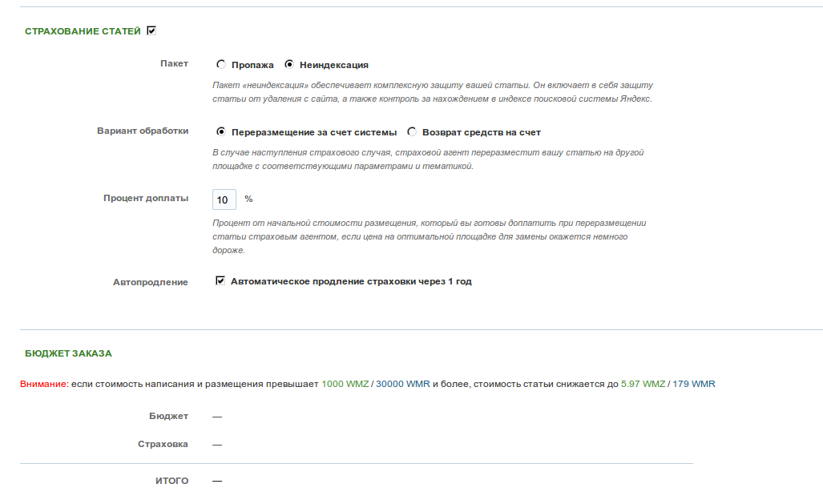Click the ИТОГО total label

tap(171, 481)
